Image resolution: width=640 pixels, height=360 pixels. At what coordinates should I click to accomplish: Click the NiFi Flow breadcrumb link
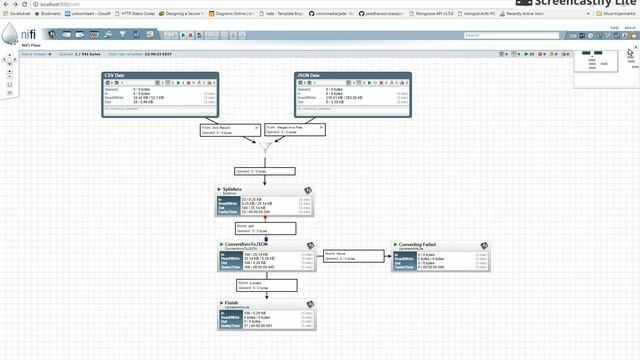pos(31,45)
